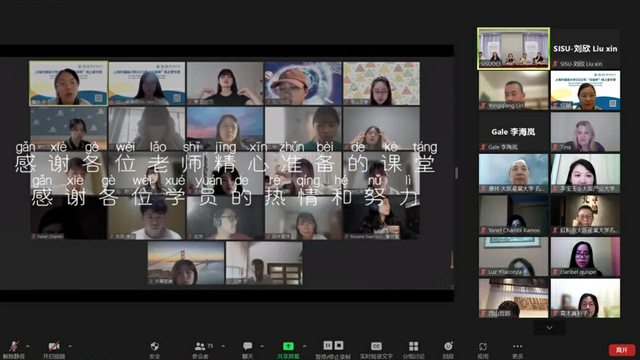Click the green Share Screen icon
This screenshot has width=640, height=360.
(288, 346)
